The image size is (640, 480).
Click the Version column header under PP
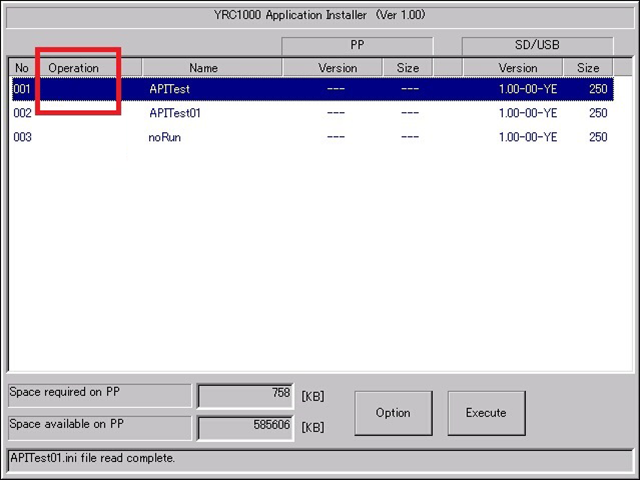click(x=337, y=68)
